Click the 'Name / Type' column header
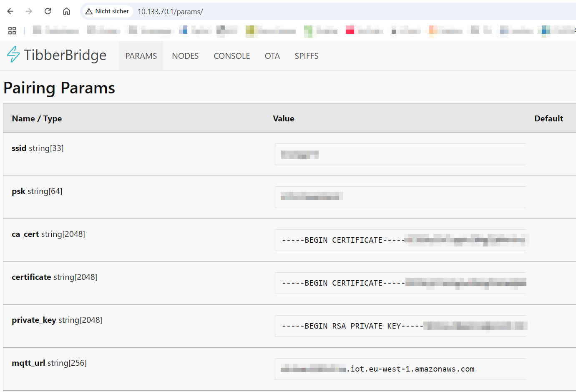The width and height of the screenshot is (576, 392). point(37,118)
